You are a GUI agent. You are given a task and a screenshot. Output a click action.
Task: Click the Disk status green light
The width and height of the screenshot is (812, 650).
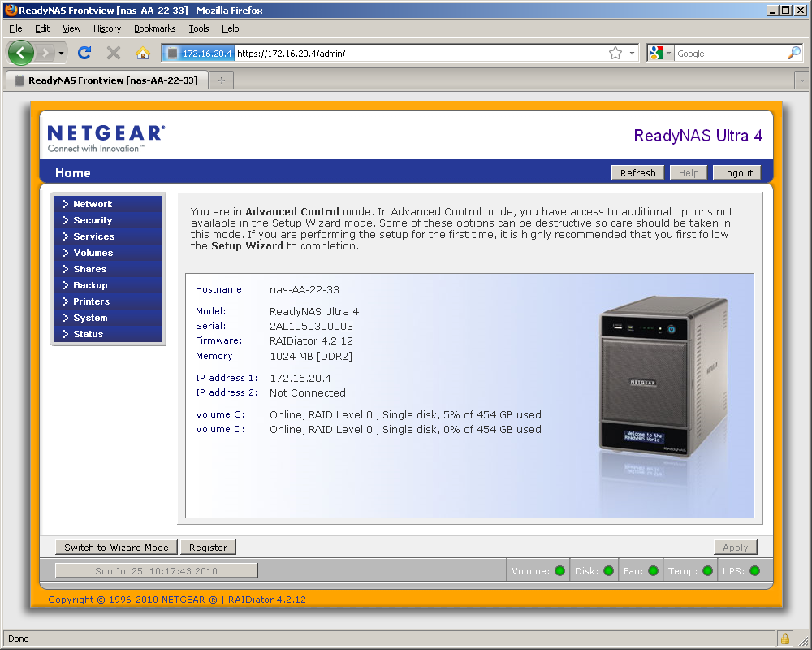[608, 570]
